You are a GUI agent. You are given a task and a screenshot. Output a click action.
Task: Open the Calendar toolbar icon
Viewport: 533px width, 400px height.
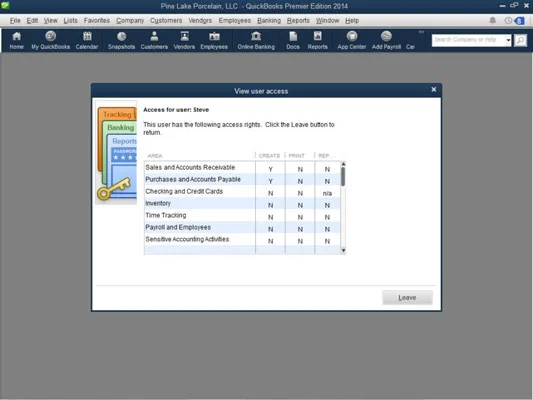click(87, 40)
